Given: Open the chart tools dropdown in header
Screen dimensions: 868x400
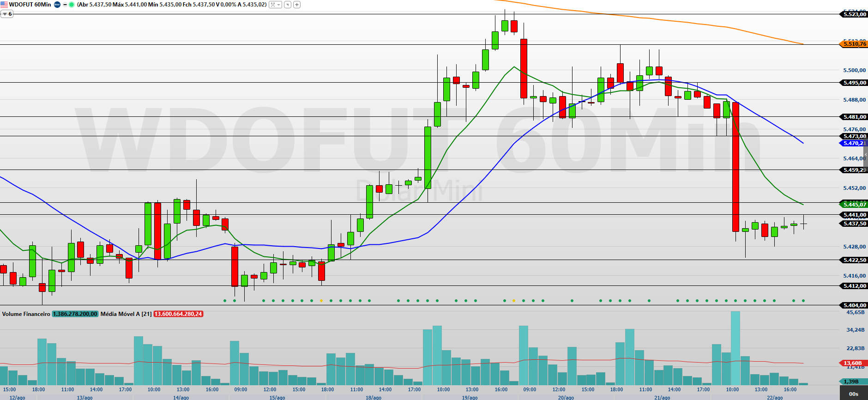Looking at the screenshot, I should pyautogui.click(x=275, y=5).
